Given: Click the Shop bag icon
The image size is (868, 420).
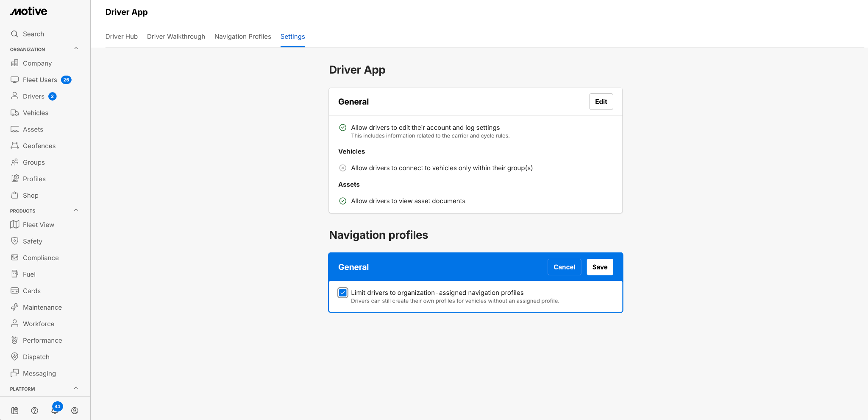Looking at the screenshot, I should click(14, 196).
